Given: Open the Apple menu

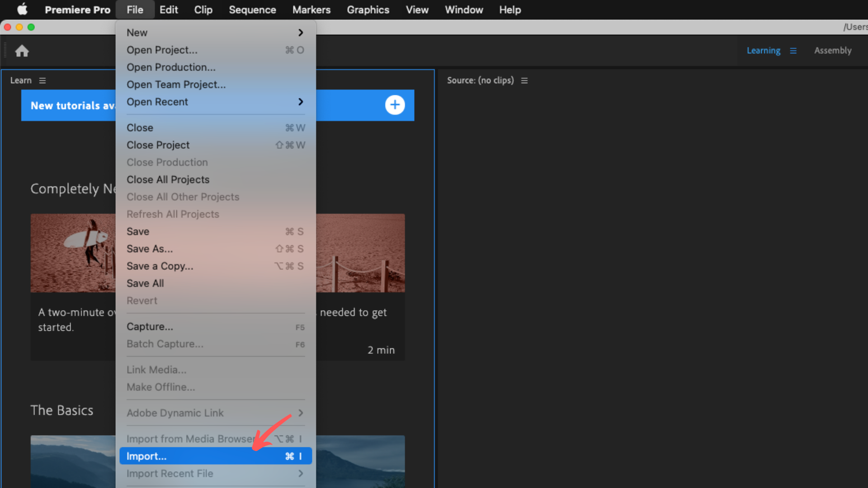Looking at the screenshot, I should [22, 9].
